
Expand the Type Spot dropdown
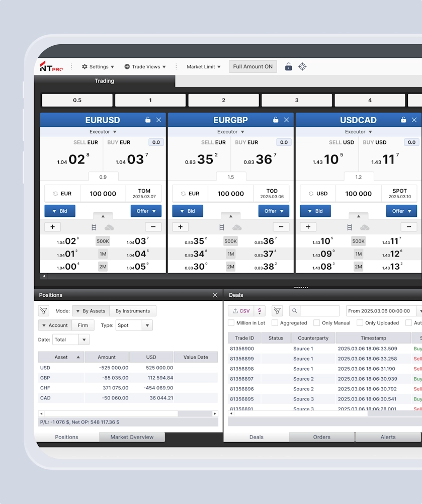pyautogui.click(x=147, y=325)
